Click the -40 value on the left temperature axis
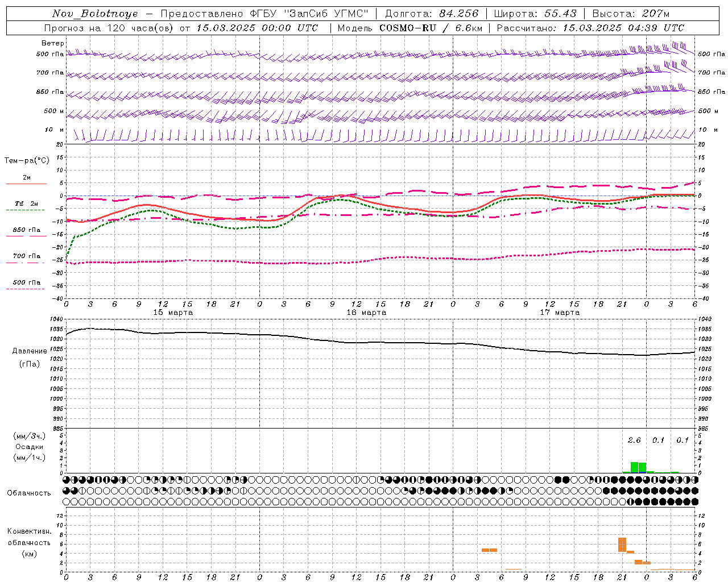This screenshot has height=582, width=728. [x=57, y=298]
